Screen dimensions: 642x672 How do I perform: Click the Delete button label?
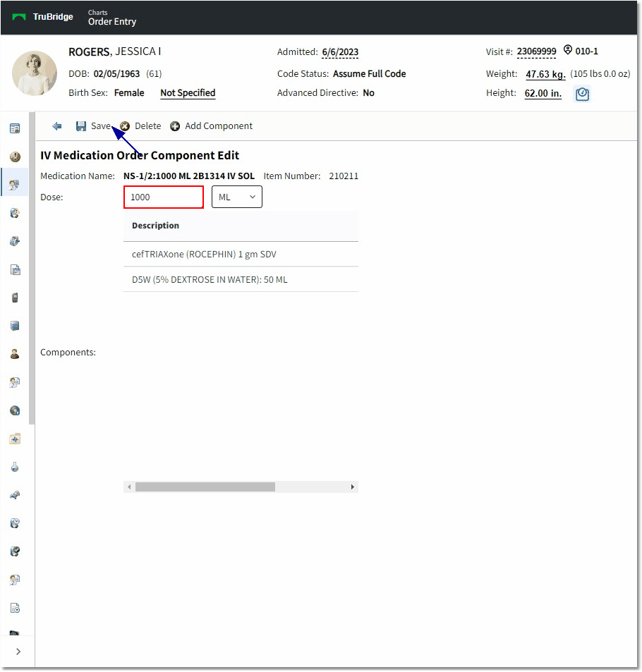[x=148, y=126]
